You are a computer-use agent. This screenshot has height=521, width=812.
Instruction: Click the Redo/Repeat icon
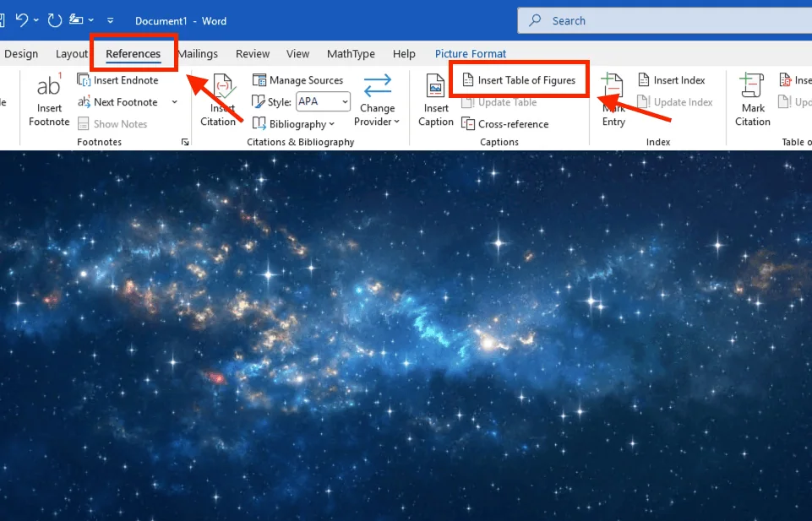(55, 20)
